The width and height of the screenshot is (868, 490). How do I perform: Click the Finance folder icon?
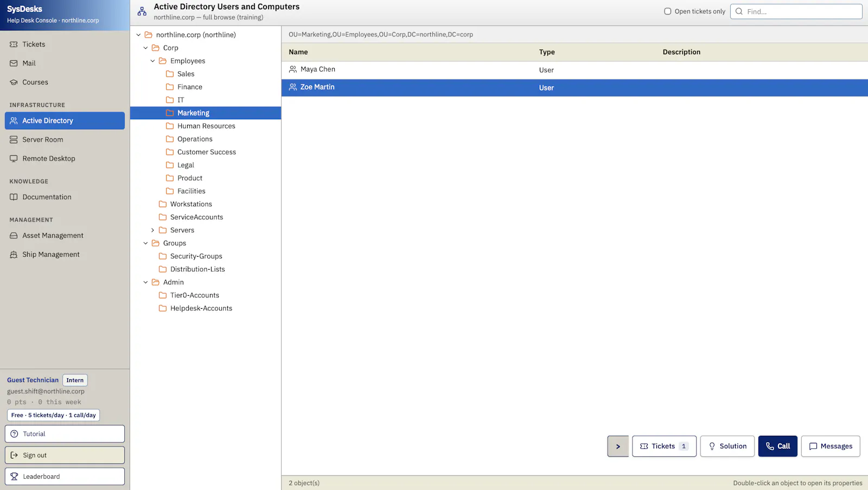point(170,87)
